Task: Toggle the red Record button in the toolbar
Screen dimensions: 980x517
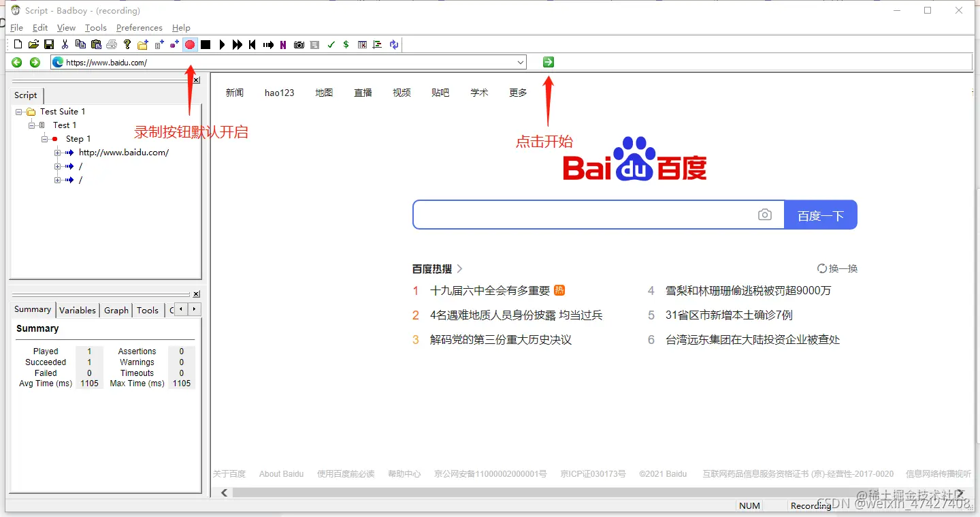Action: pos(190,44)
